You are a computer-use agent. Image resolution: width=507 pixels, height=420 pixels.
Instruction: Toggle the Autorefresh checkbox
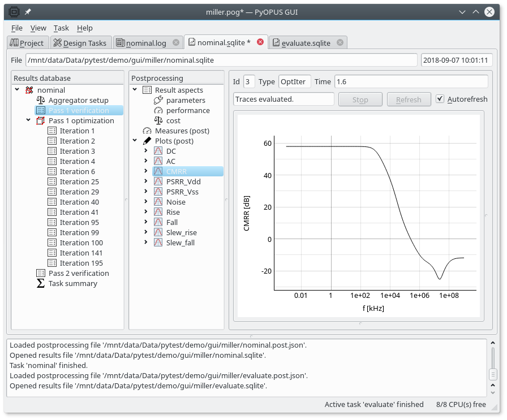point(440,99)
